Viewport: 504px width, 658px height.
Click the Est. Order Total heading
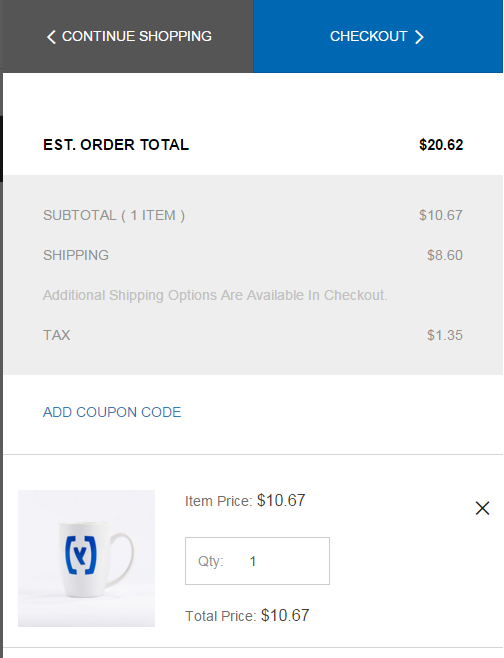click(116, 145)
